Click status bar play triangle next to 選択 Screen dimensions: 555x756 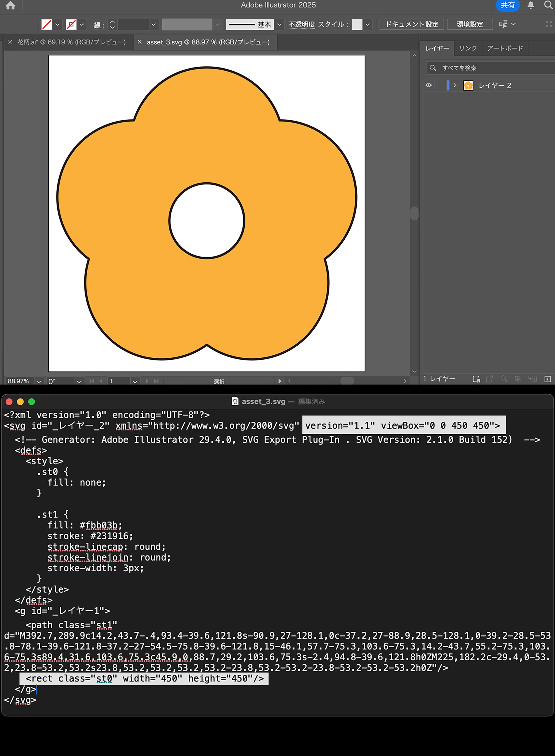pos(280,381)
